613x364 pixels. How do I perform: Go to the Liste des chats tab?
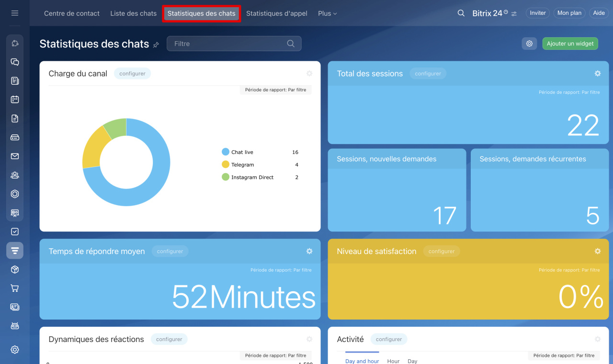[x=133, y=13]
